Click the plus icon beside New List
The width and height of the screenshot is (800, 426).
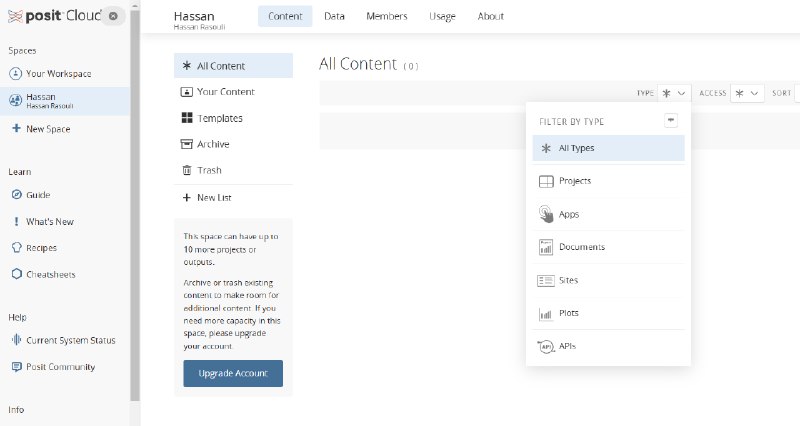tap(187, 197)
